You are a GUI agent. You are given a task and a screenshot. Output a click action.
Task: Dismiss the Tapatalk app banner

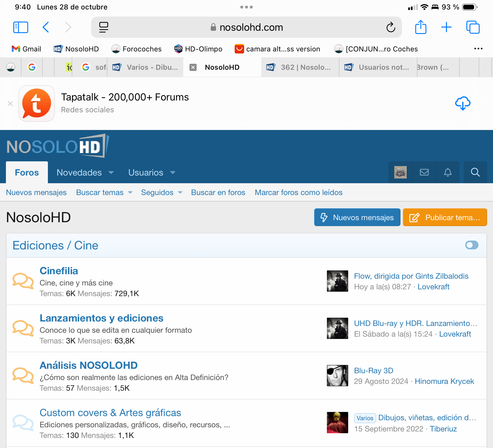[x=10, y=103]
